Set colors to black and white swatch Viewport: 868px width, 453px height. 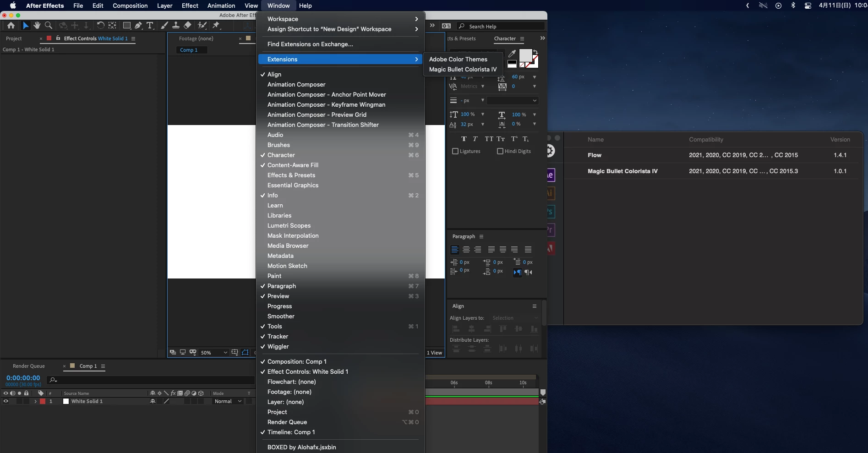[512, 64]
